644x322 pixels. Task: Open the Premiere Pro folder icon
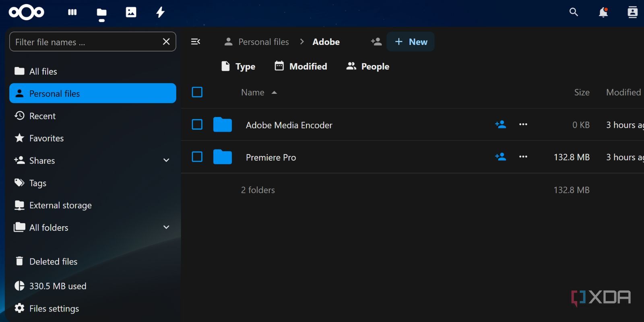pos(223,157)
